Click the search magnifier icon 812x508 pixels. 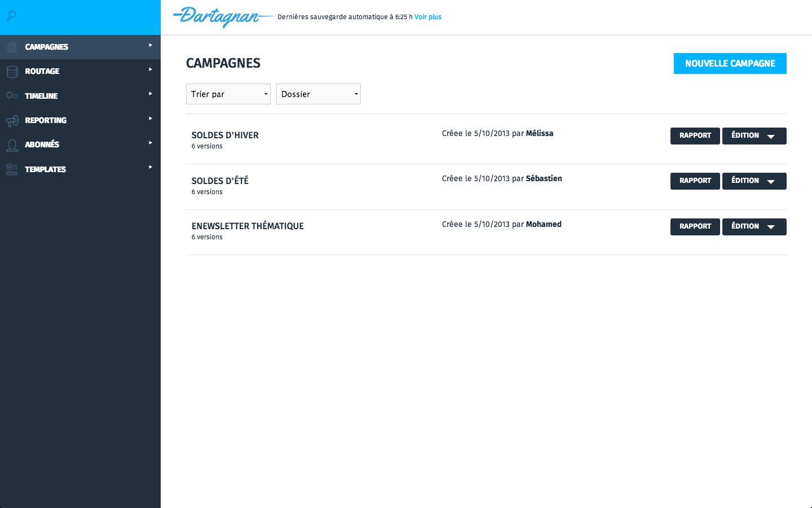click(x=11, y=16)
